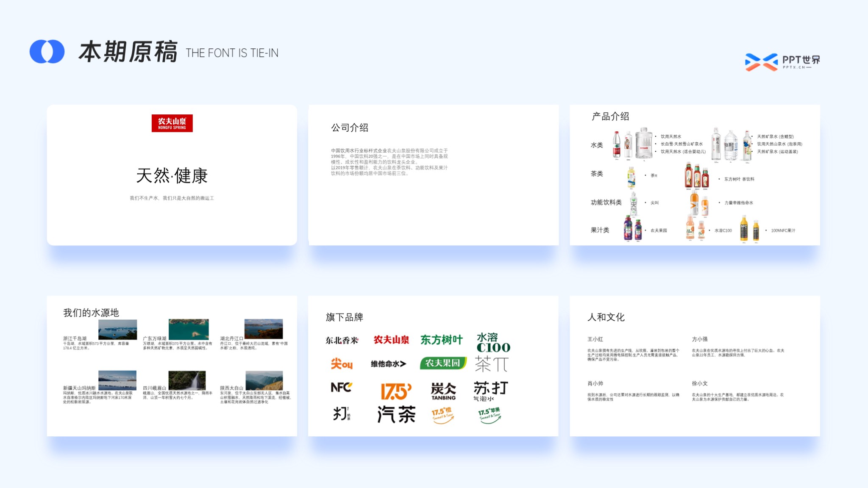This screenshot has width=868, height=488.
Task: Click the 四川峨眉山 waterfall photo
Action: coord(187,380)
